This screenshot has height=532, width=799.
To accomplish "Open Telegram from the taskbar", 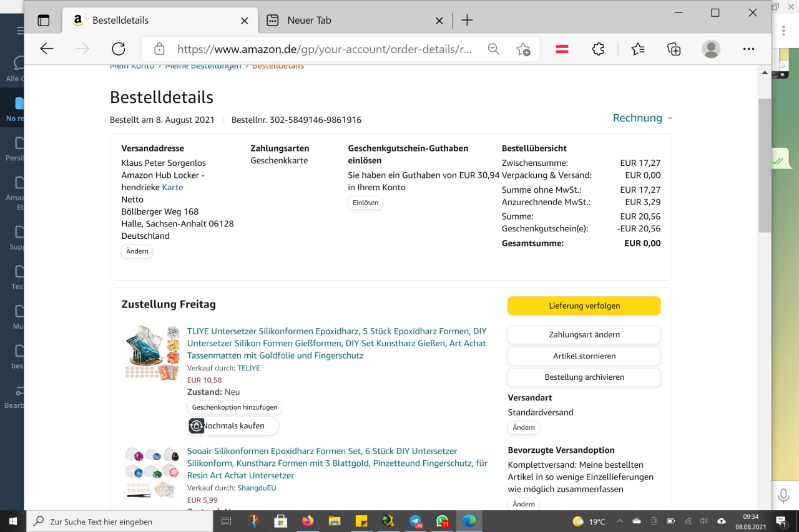I will [x=416, y=521].
